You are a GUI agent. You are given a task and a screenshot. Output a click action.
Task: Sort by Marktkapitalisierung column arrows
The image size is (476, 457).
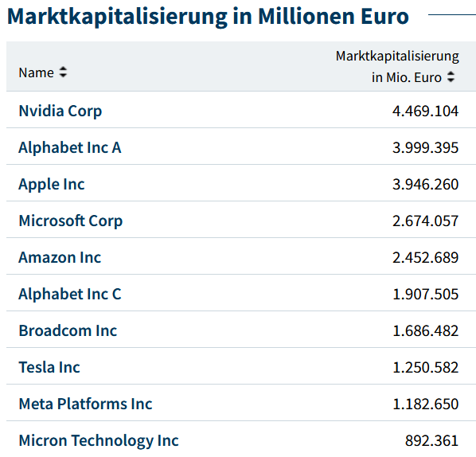(x=451, y=76)
